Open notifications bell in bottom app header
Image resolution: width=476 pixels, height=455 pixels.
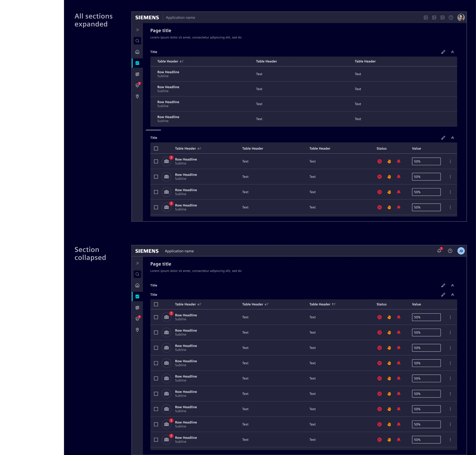[439, 251]
